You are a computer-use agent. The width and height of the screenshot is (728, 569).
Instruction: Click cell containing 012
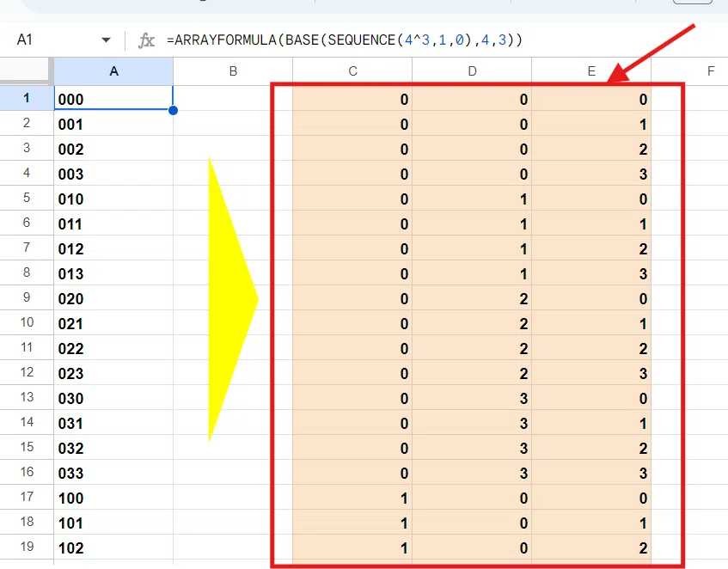pyautogui.click(x=113, y=248)
